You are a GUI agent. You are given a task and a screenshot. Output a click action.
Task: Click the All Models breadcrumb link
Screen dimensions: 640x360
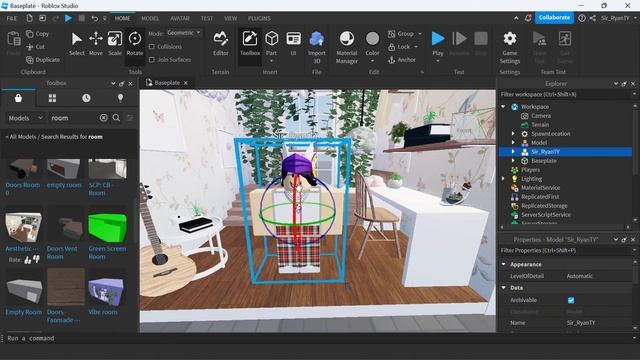tap(22, 137)
